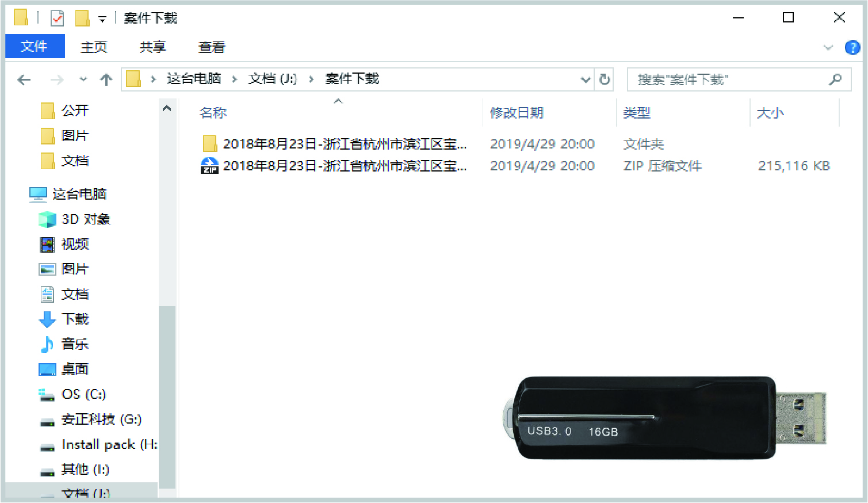Sort files by 大小 column header
The image size is (868, 503).
770,113
